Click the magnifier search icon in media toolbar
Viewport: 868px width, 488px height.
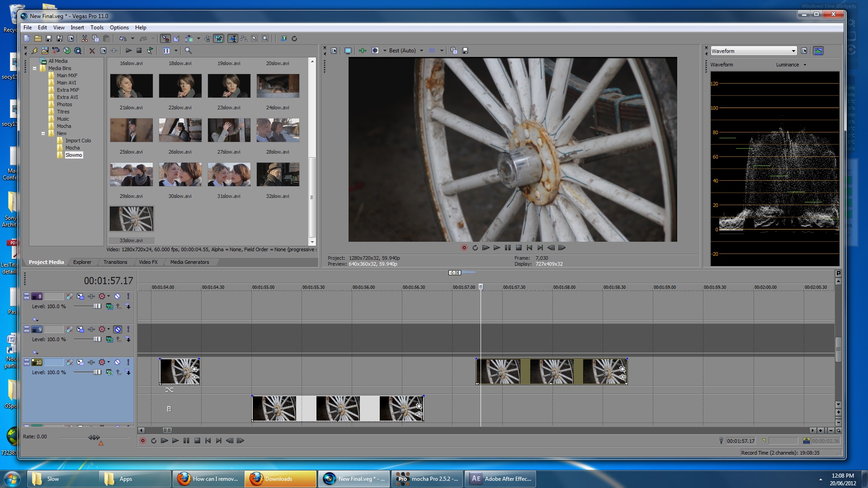[188, 51]
